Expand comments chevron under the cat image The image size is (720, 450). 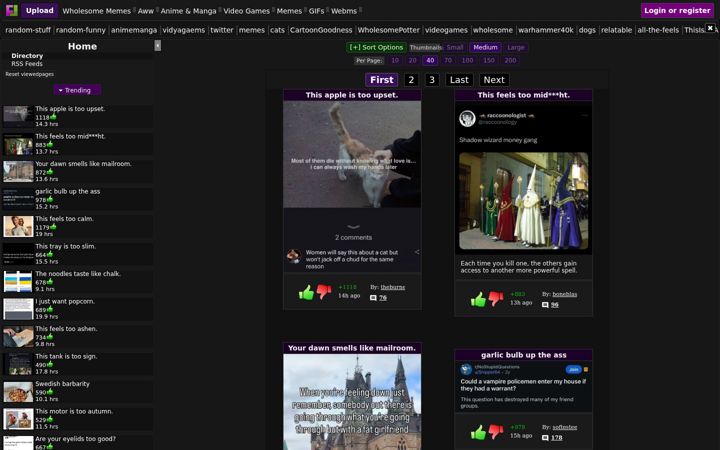(353, 227)
